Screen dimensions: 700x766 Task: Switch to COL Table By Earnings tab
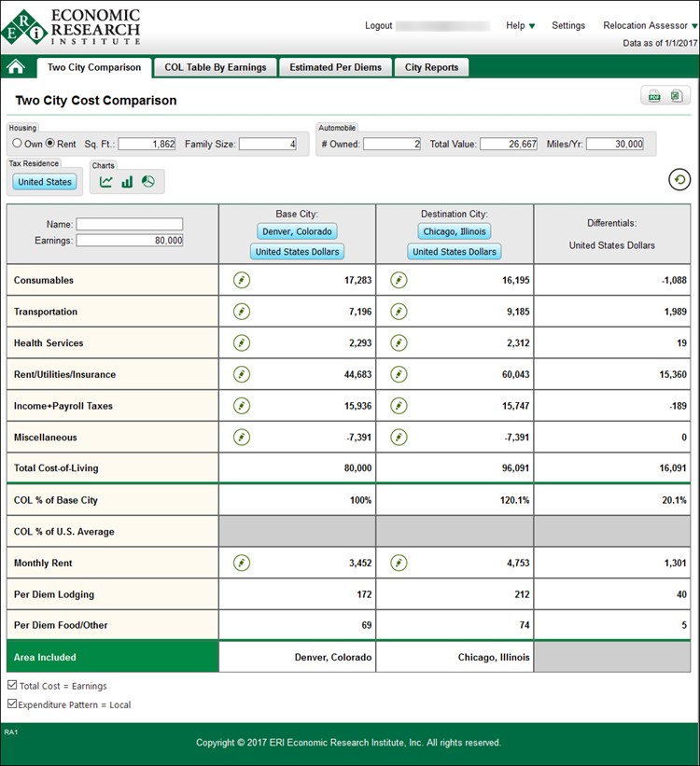point(216,67)
